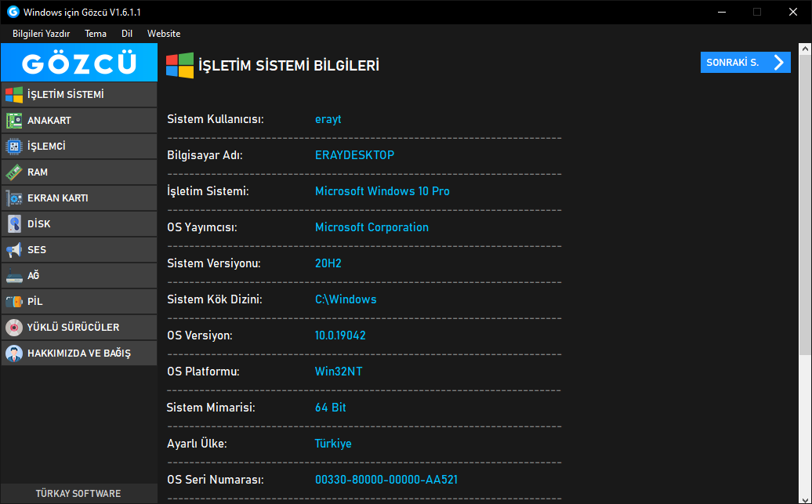The width and height of the screenshot is (812, 504).
Task: Click the TÜRKAY SOFTWARE footer link
Action: tap(78, 494)
